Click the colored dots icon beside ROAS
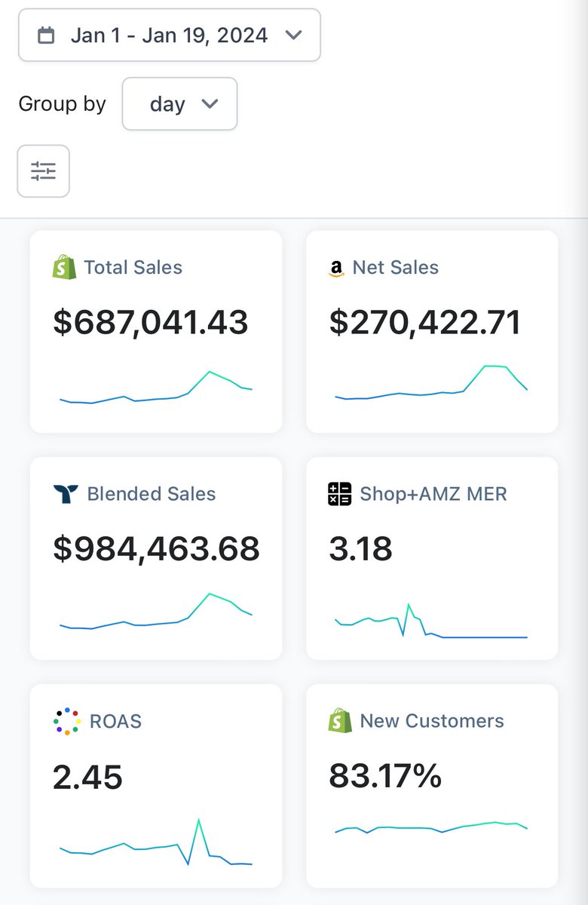This screenshot has width=588, height=905. point(66,721)
